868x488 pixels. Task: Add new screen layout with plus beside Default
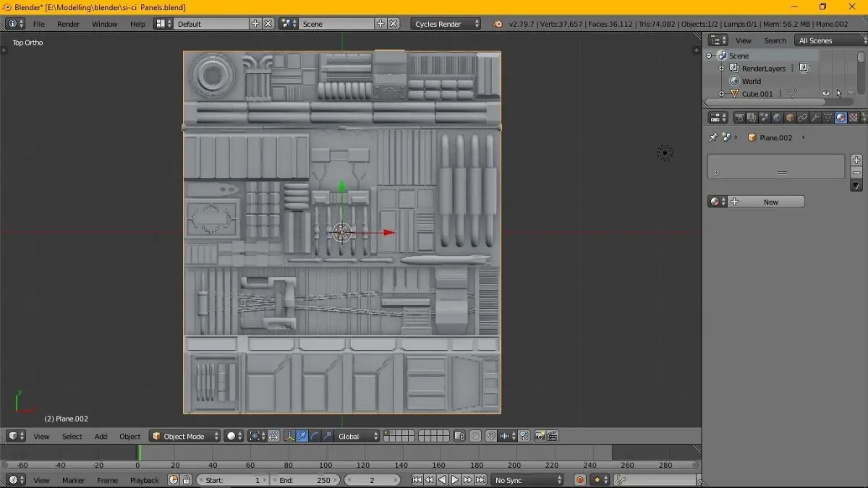pyautogui.click(x=255, y=24)
